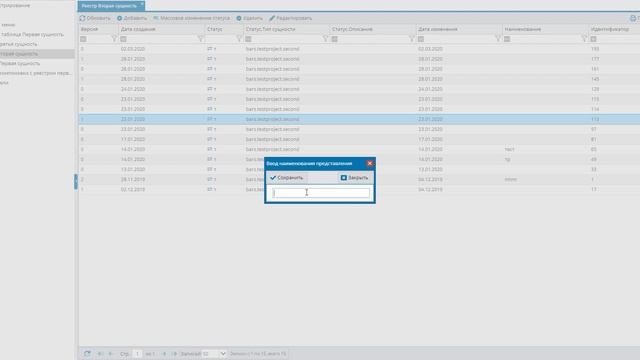Viewport: 640px width, 360px height.
Task: Sort by Дата создания column header
Action: coord(138,29)
